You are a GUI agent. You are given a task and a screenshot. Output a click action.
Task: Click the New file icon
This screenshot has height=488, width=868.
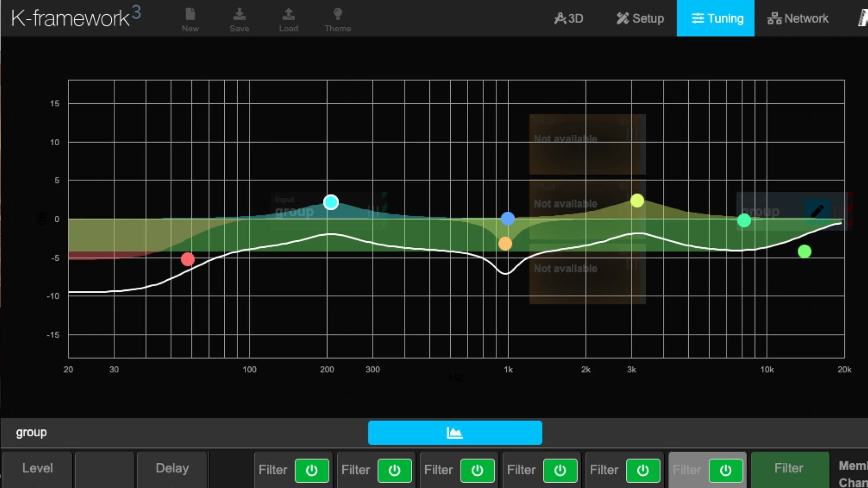click(190, 15)
